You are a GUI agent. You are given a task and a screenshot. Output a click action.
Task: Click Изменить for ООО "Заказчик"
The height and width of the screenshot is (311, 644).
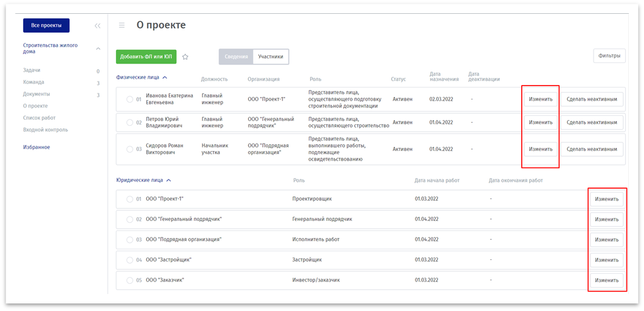(x=607, y=280)
